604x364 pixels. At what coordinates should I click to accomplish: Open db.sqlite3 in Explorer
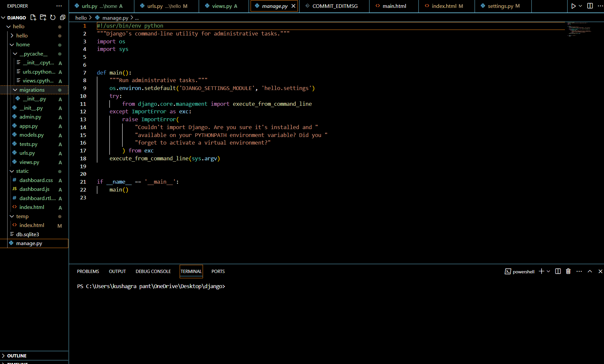click(34, 234)
